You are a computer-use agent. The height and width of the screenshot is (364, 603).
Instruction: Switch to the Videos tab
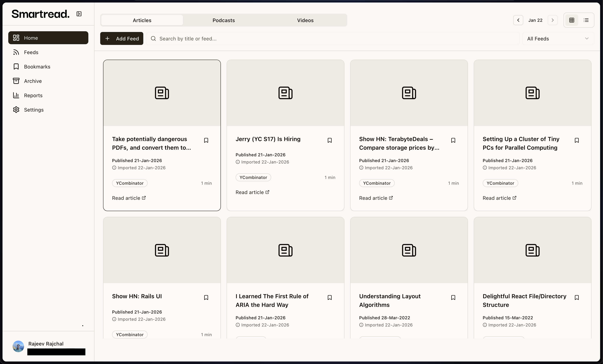tap(305, 20)
